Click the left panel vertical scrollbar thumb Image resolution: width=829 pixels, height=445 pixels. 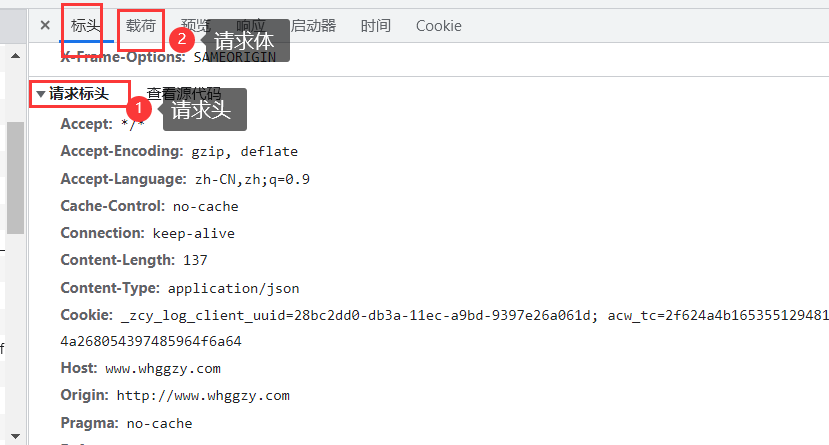15,175
